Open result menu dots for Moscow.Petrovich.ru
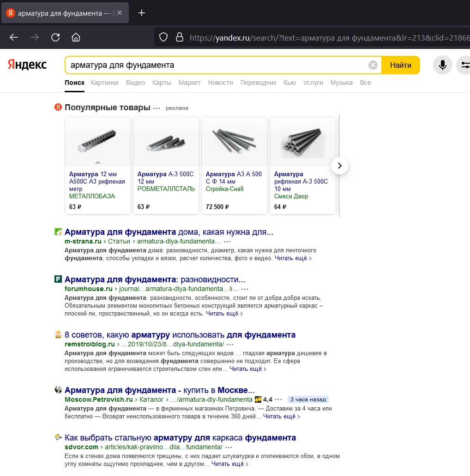Screen dimensions: 470x476 click(x=278, y=399)
